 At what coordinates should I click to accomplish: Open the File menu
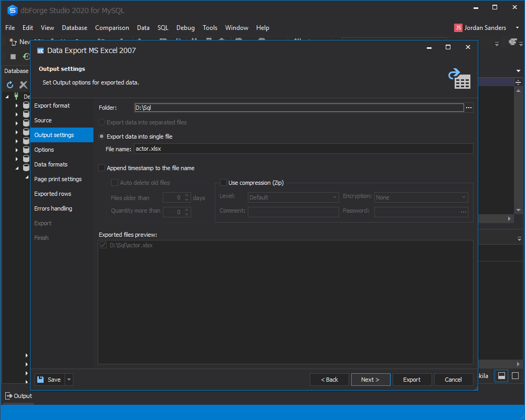(10, 28)
